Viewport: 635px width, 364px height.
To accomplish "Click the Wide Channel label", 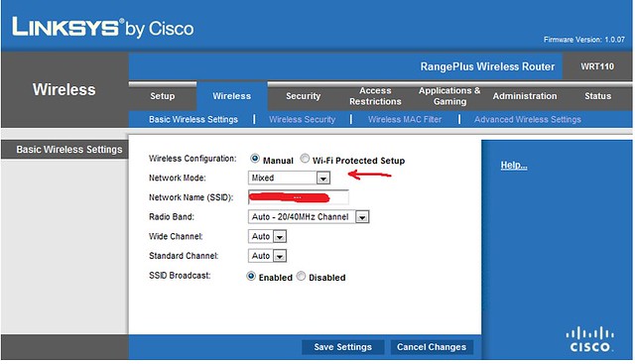I will 176,236.
